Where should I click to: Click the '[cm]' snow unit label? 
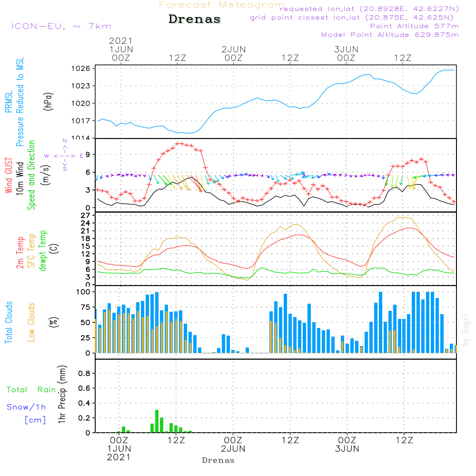(x=35, y=420)
